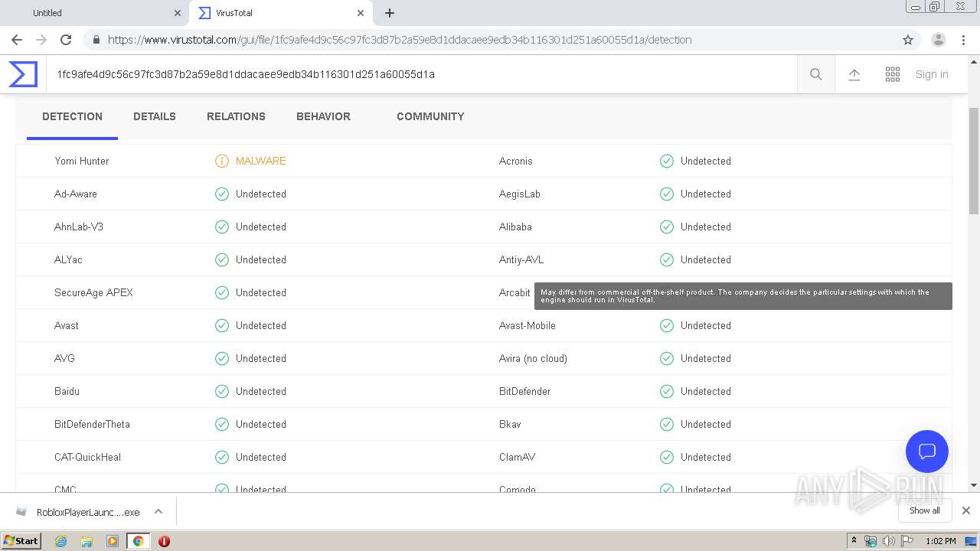This screenshot has width=980, height=551.
Task: Click the Antiy-AVL engine name
Action: pyautogui.click(x=521, y=259)
